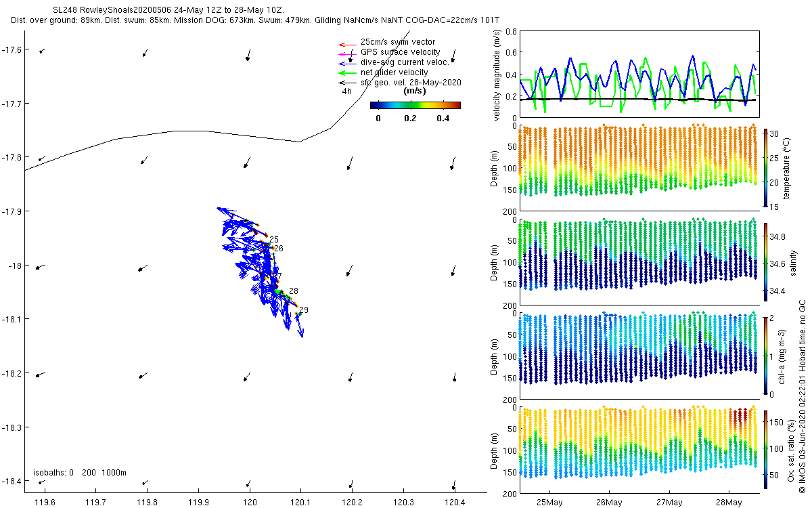
Task: Click day marker '29' on glider track
Action: coord(304,310)
